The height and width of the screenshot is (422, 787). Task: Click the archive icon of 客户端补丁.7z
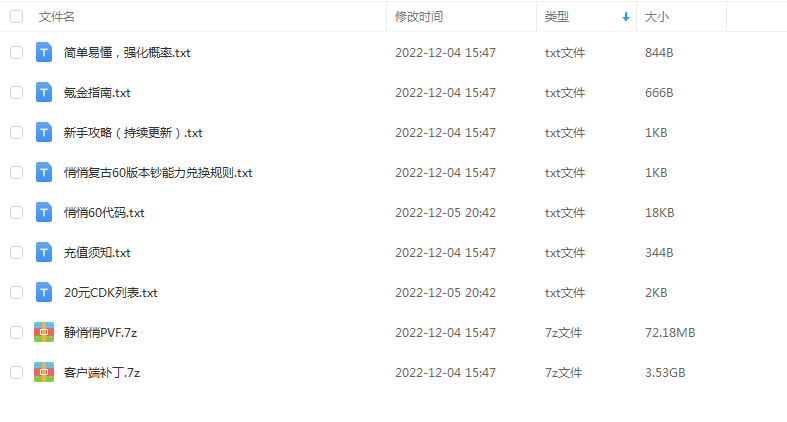pos(44,372)
